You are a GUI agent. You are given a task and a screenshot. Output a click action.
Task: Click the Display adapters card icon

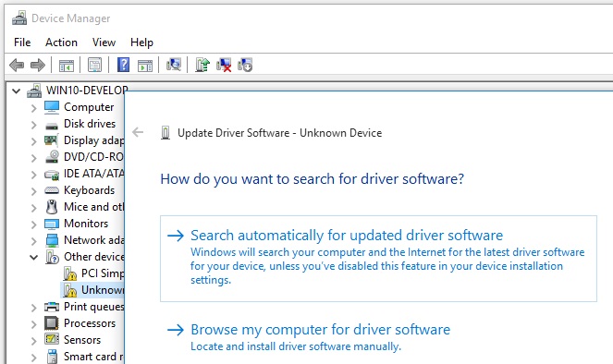(x=51, y=140)
